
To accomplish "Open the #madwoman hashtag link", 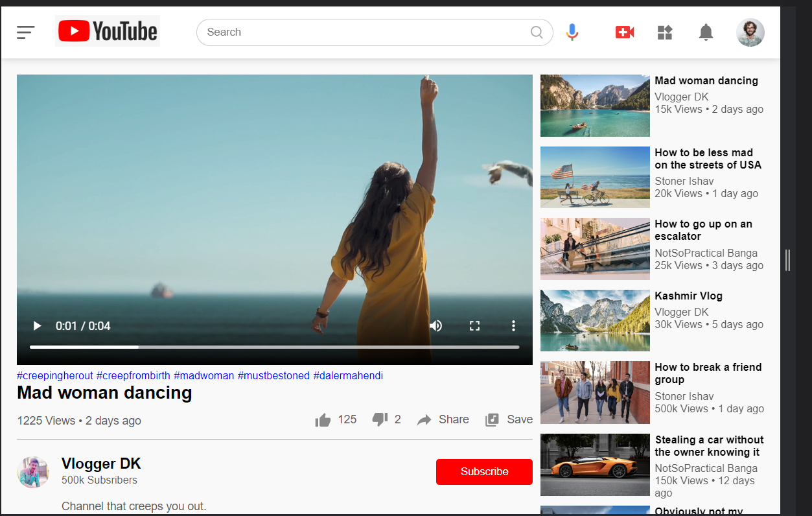I will pyautogui.click(x=203, y=375).
